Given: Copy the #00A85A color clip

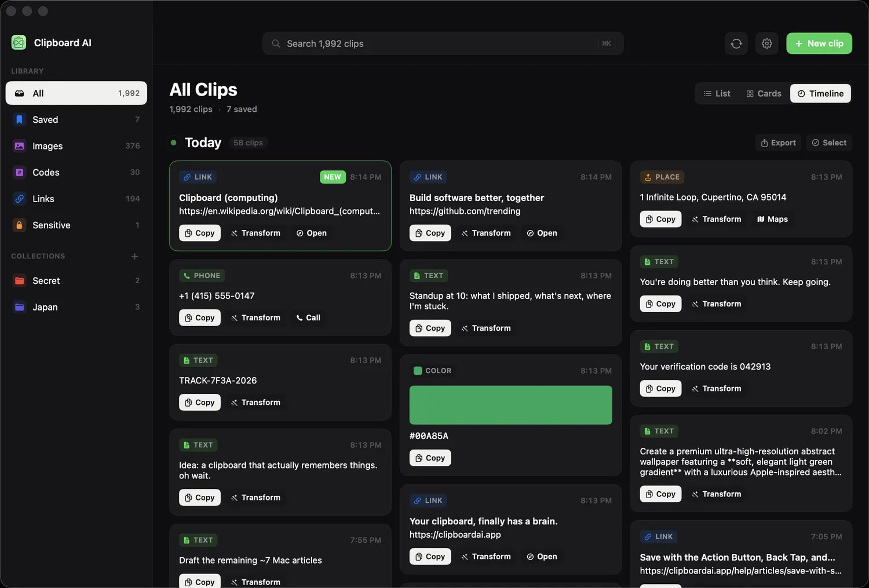Looking at the screenshot, I should pyautogui.click(x=430, y=458).
